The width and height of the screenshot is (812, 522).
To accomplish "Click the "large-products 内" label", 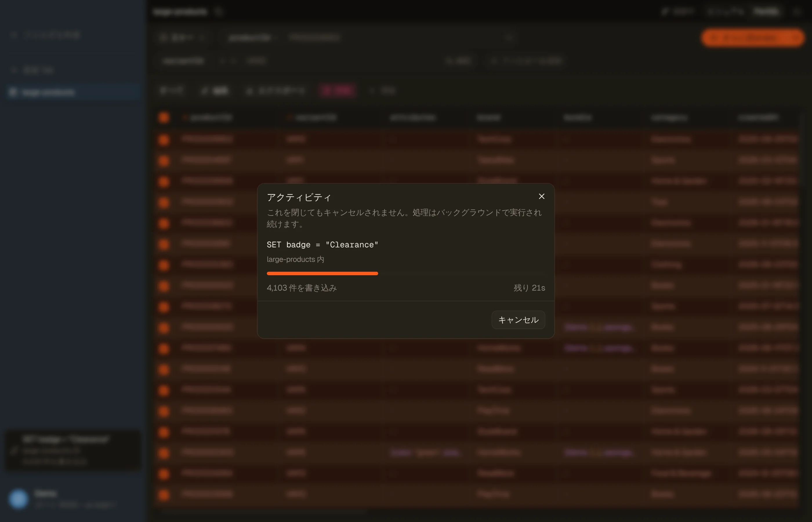I will (295, 259).
